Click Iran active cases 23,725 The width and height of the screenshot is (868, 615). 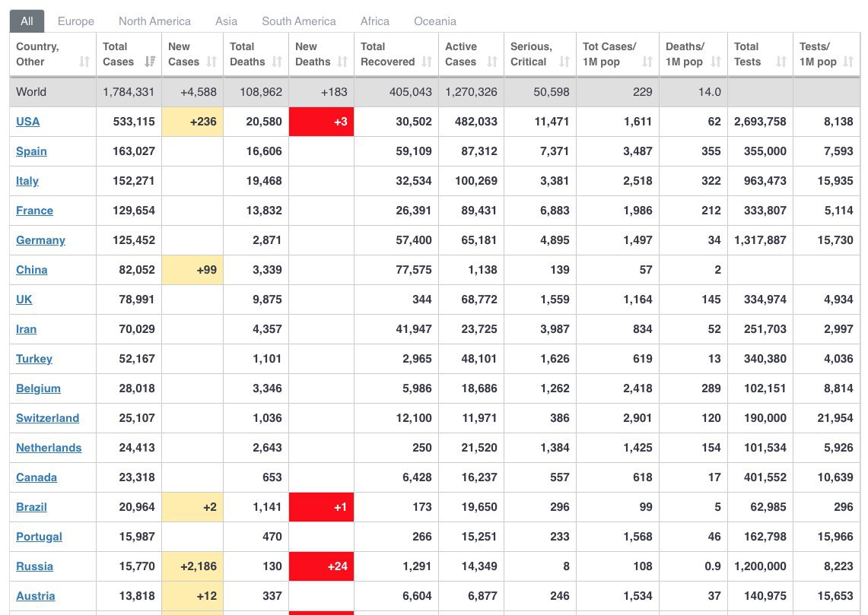[479, 329]
